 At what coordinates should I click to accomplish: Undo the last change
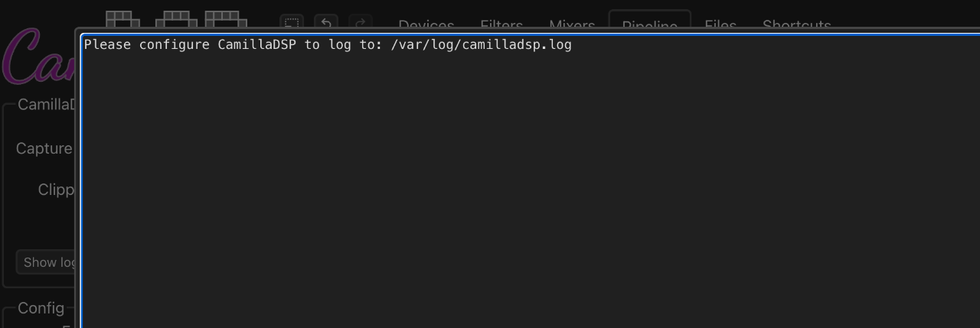[x=326, y=23]
